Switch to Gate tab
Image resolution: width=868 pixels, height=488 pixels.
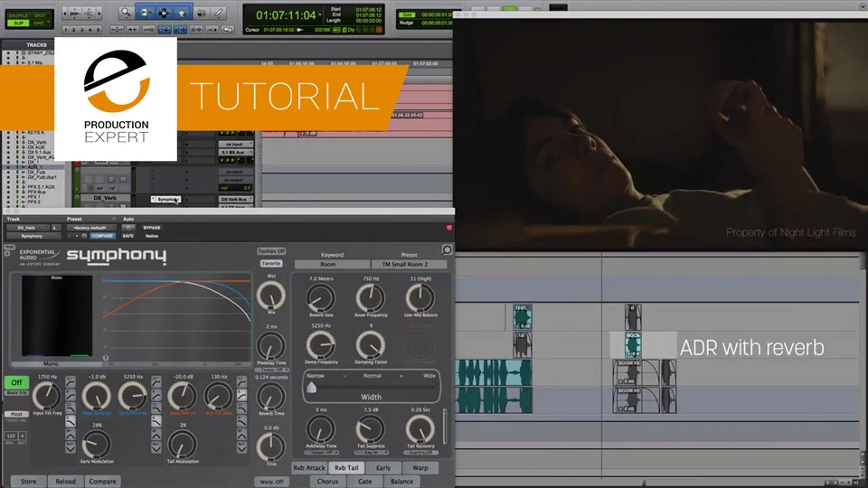click(364, 482)
